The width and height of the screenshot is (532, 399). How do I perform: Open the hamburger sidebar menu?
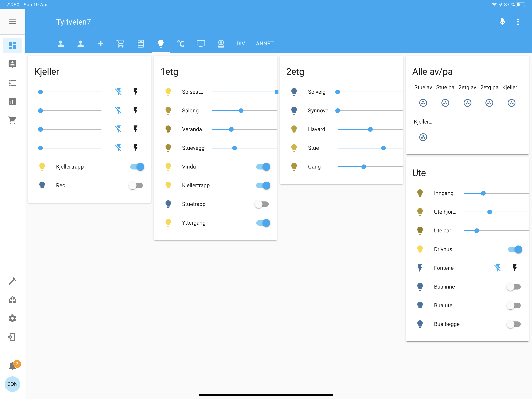click(x=12, y=22)
